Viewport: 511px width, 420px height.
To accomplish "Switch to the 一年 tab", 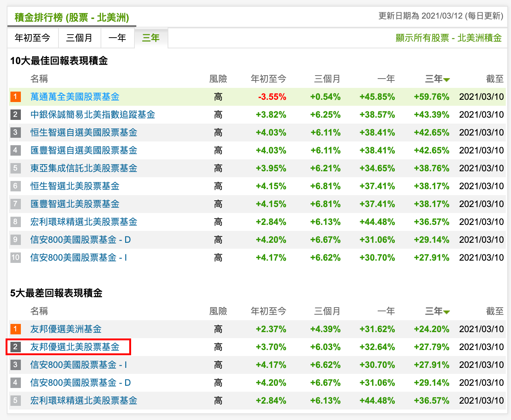I will [117, 38].
